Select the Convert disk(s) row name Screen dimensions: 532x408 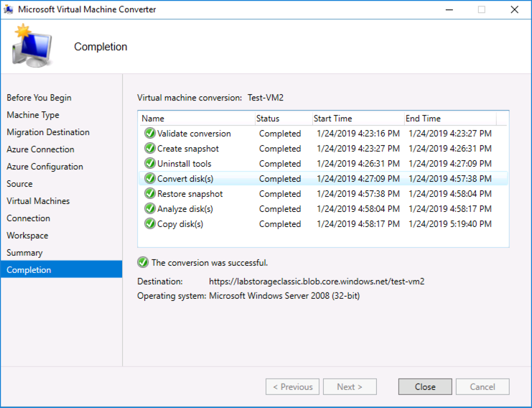pyautogui.click(x=185, y=179)
